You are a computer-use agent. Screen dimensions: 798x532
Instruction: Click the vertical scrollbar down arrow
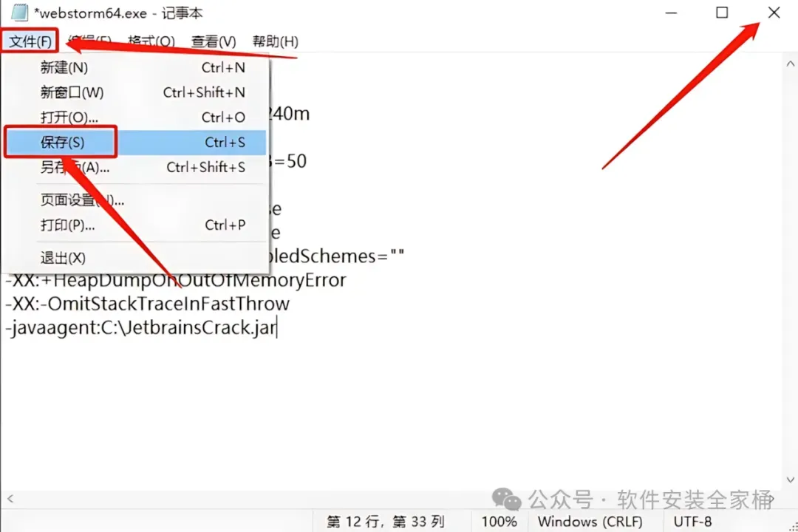(x=790, y=480)
